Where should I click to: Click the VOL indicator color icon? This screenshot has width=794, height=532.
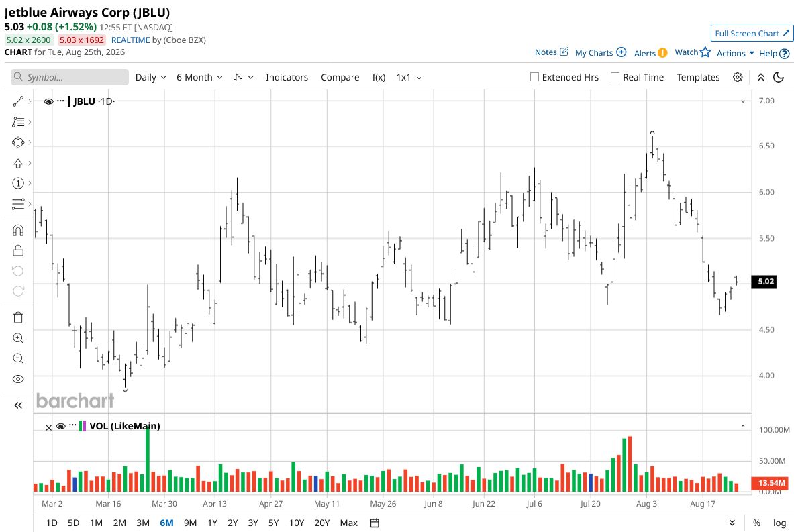pyautogui.click(x=83, y=426)
